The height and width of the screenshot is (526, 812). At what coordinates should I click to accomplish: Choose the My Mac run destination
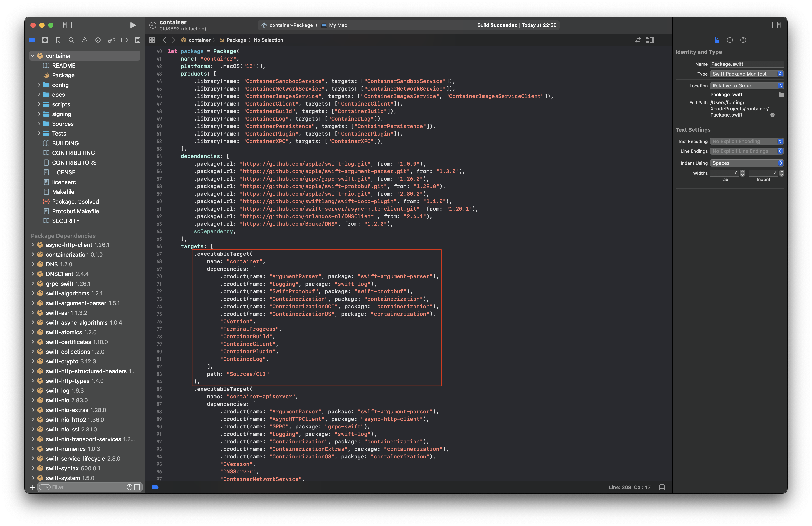(x=334, y=25)
